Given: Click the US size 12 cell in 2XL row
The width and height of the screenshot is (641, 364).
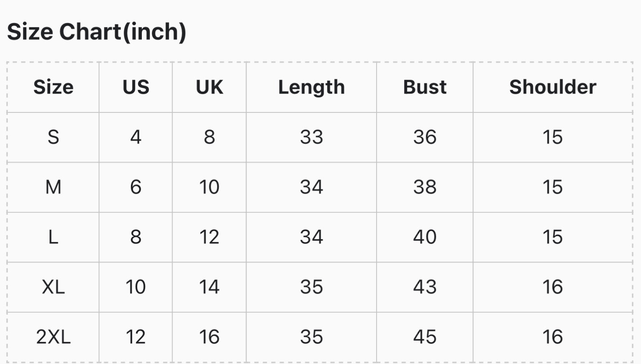Looking at the screenshot, I should pos(136,337).
